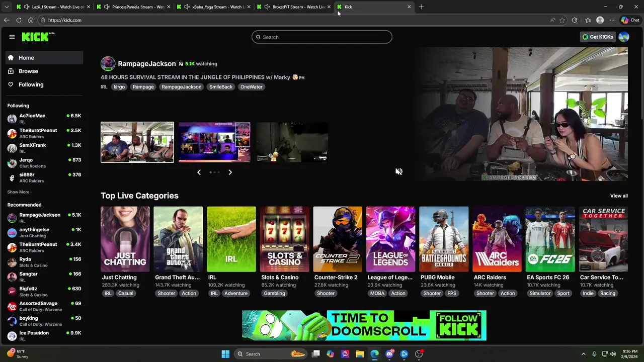
Task: Open the PUBG Mobile category card
Action: pyautogui.click(x=444, y=239)
